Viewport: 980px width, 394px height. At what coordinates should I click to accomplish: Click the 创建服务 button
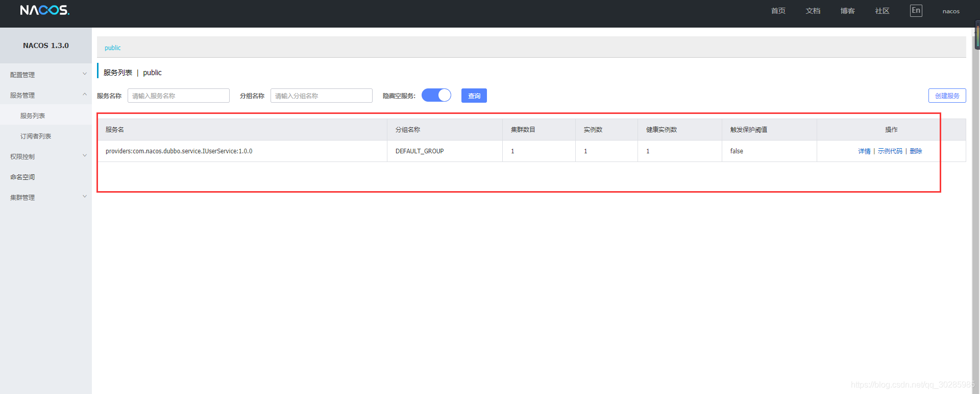click(x=947, y=96)
